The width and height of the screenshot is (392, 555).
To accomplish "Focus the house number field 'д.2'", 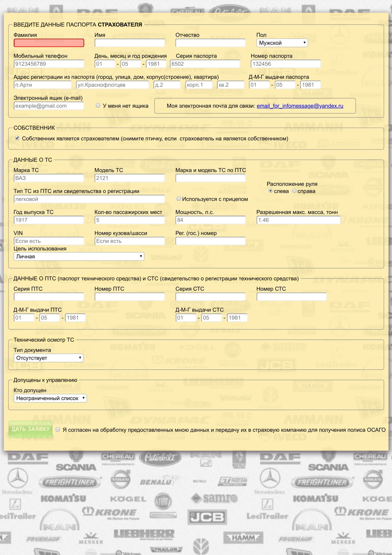I will (x=167, y=85).
